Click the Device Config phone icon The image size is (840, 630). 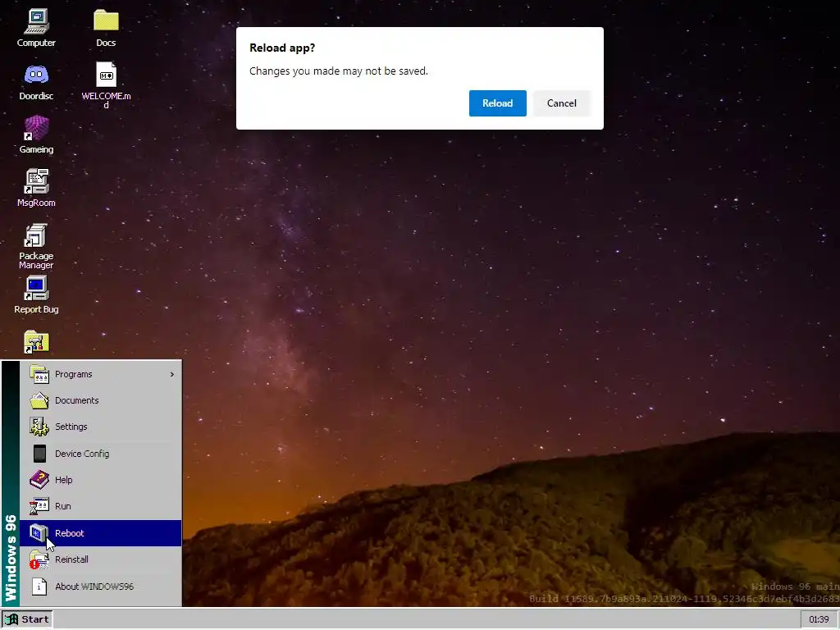(39, 453)
